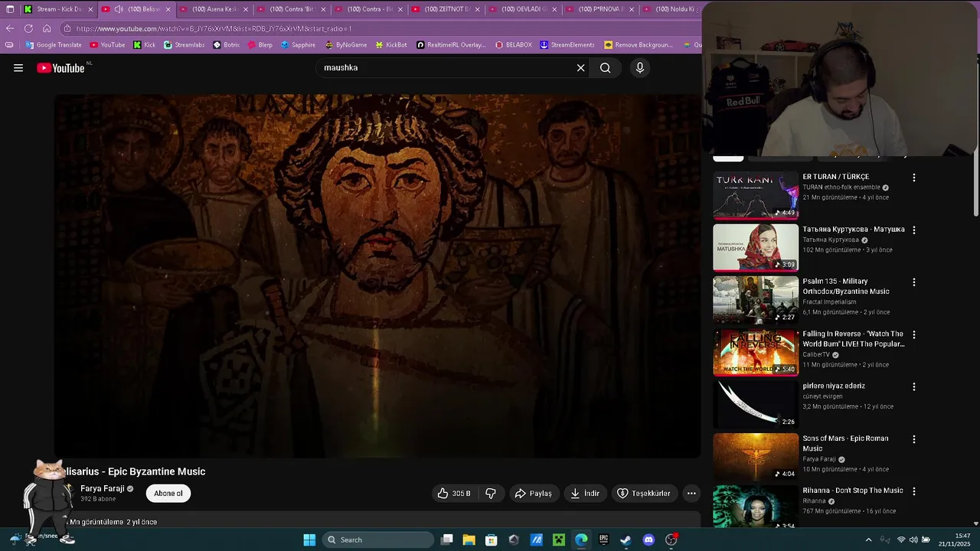Send thanks with the Teşekkürler button
Image resolution: width=980 pixels, height=551 pixels.
644,494
